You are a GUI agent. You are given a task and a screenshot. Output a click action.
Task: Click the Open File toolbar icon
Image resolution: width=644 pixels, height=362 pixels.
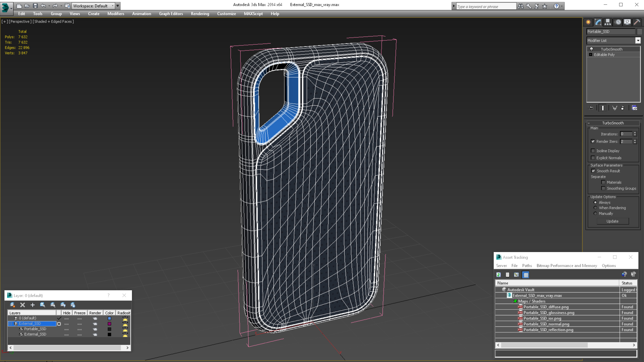click(27, 6)
